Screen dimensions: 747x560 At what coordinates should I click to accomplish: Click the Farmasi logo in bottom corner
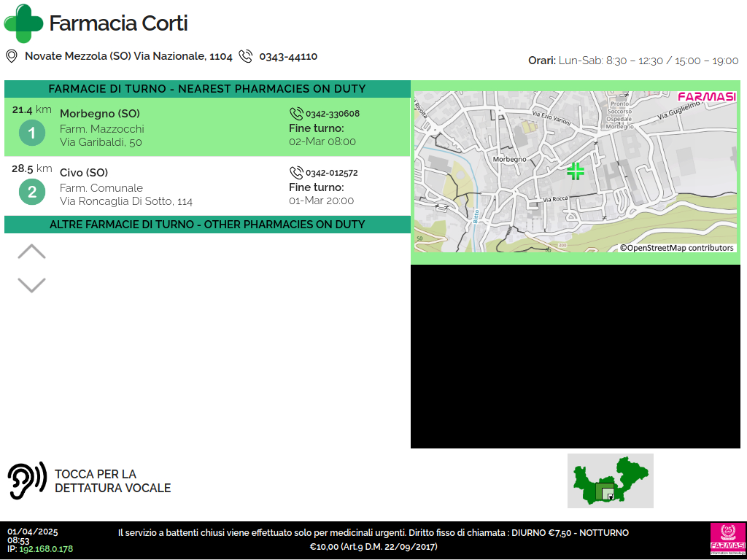point(727,540)
